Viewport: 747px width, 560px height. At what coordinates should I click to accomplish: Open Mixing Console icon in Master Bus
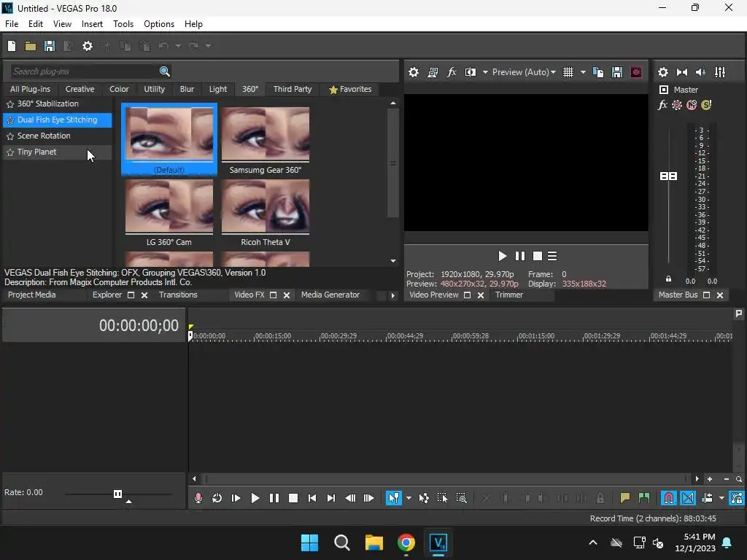click(x=720, y=72)
